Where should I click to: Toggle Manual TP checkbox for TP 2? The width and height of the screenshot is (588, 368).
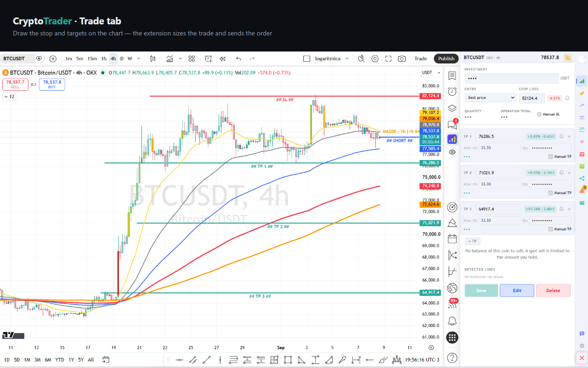coord(551,193)
